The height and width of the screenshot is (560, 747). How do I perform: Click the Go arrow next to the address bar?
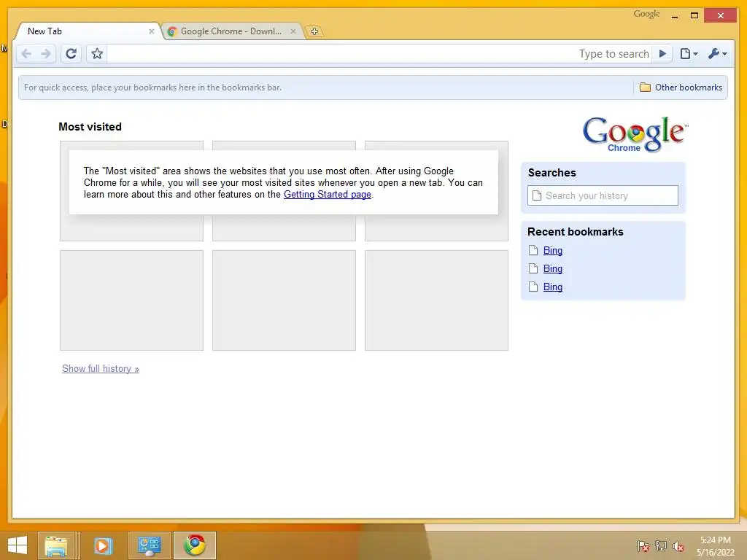tap(662, 54)
